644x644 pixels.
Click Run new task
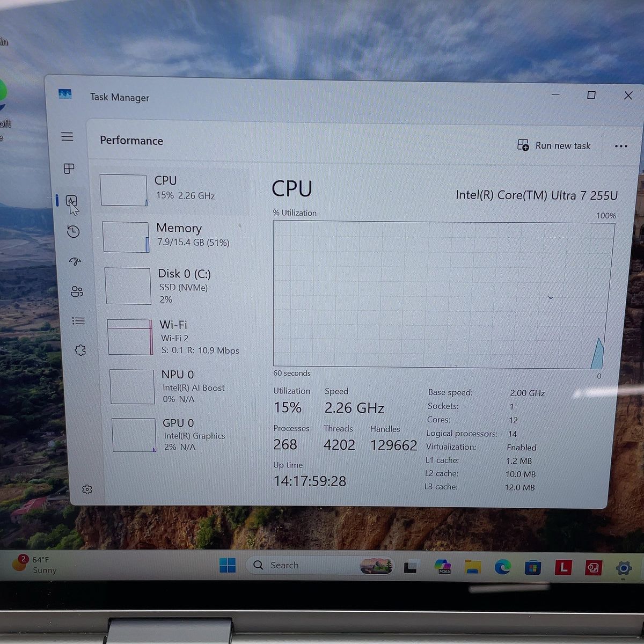554,145
